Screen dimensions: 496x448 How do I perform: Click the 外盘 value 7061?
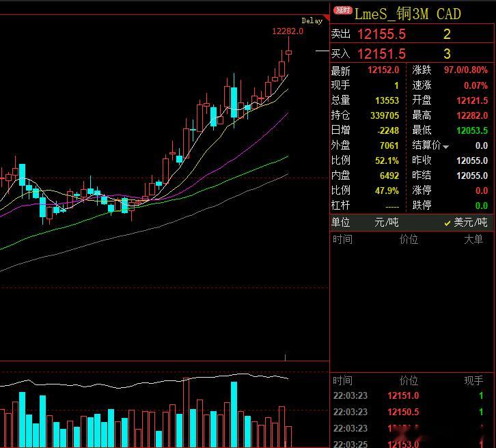[389, 145]
